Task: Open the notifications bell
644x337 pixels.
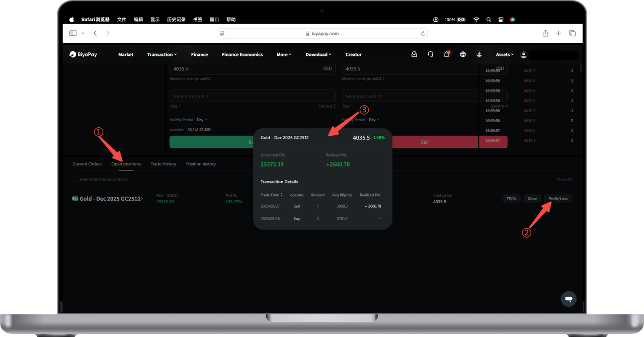Action: point(446,54)
